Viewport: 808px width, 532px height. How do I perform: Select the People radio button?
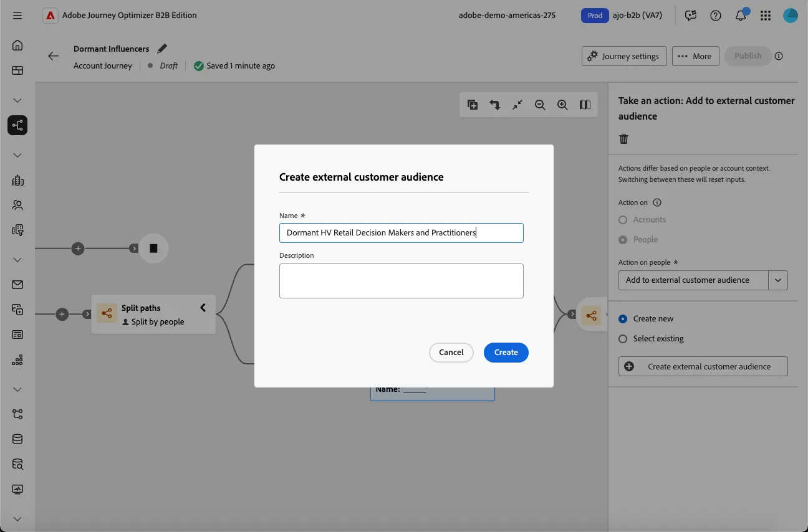tap(623, 240)
